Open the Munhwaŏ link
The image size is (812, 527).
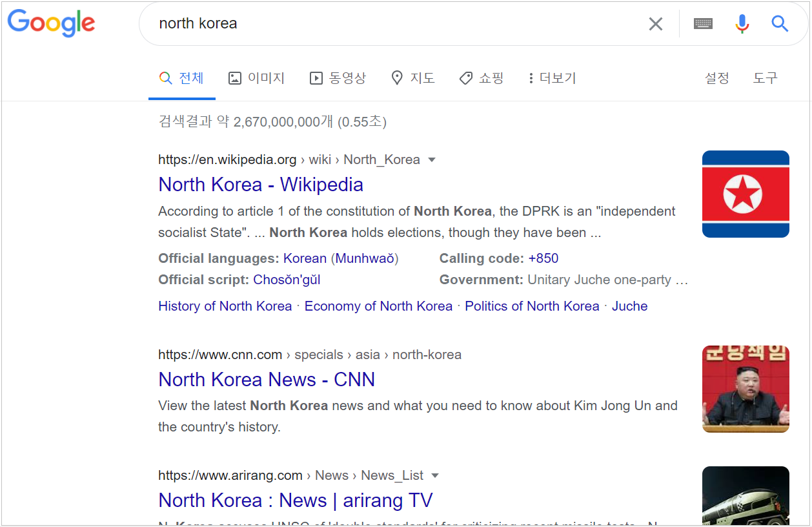coord(365,259)
